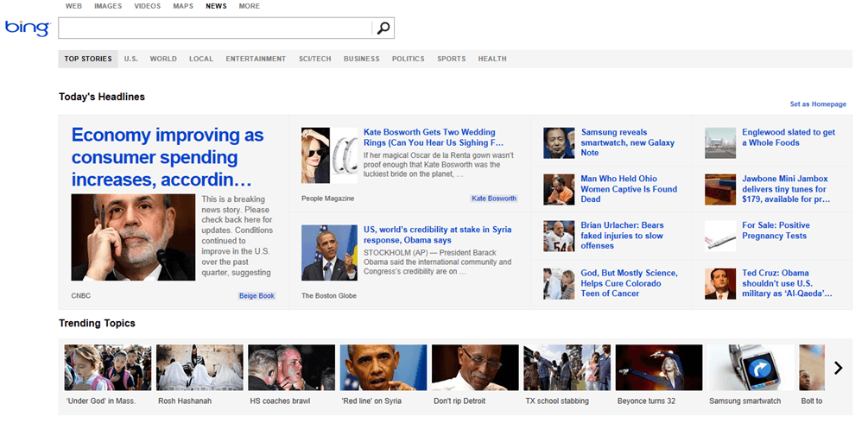Click the Jawbone Mini Jambox thumbnail

720,190
